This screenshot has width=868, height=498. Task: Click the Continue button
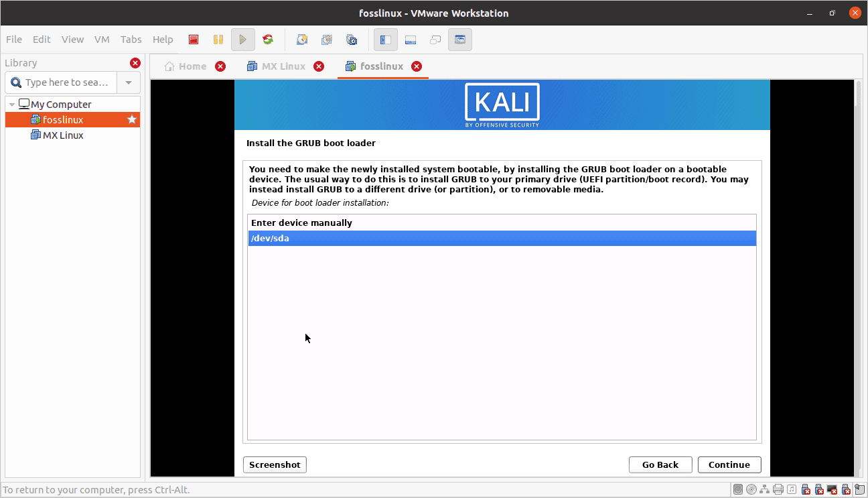(729, 464)
